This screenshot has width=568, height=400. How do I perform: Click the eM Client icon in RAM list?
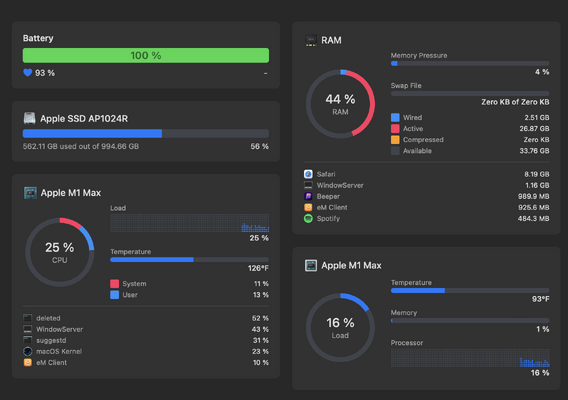308,207
